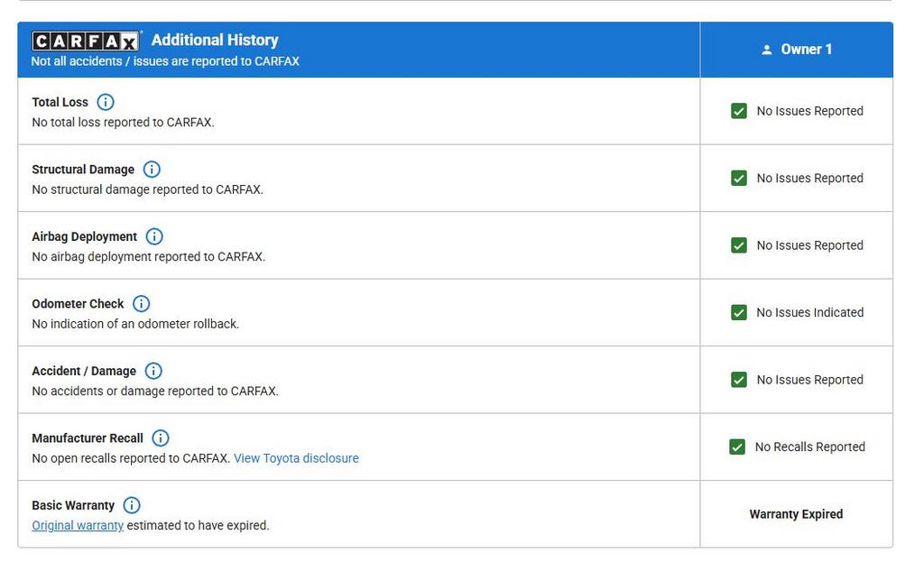Screen dimensions: 924x562
Task: Click the Owner 1 person icon
Action: [x=767, y=50]
